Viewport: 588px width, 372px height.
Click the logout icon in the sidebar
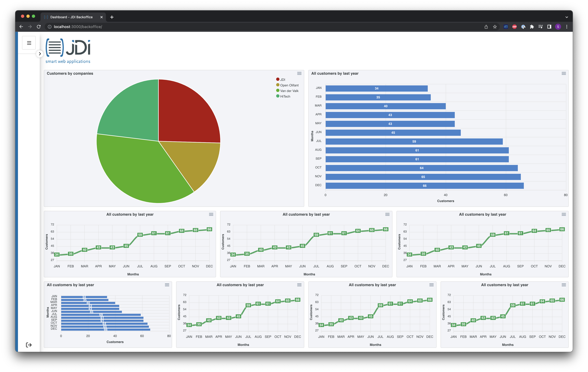click(x=29, y=345)
